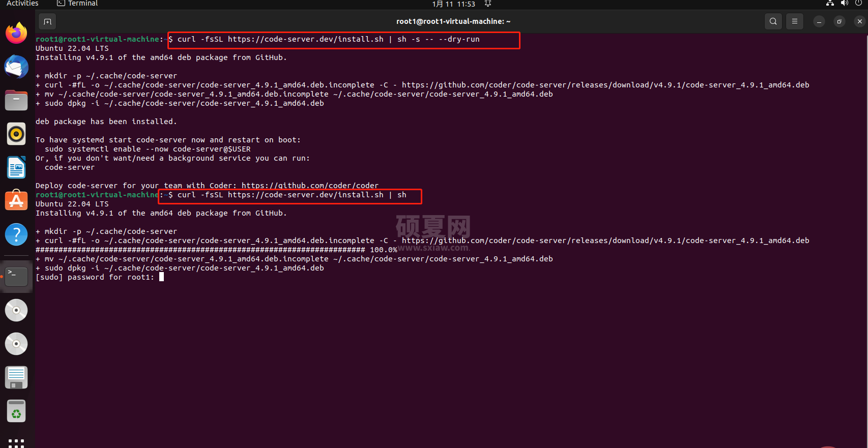Click the sudo password prompt line

pos(95,277)
